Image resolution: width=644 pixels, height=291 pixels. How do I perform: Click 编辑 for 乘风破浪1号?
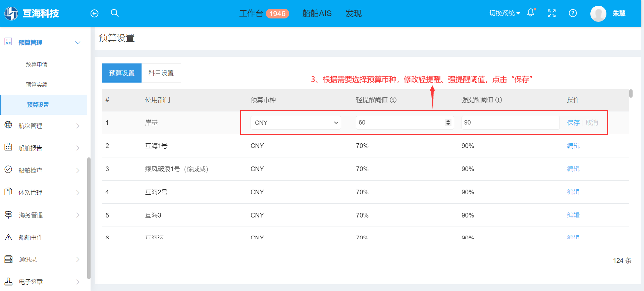pos(573,169)
